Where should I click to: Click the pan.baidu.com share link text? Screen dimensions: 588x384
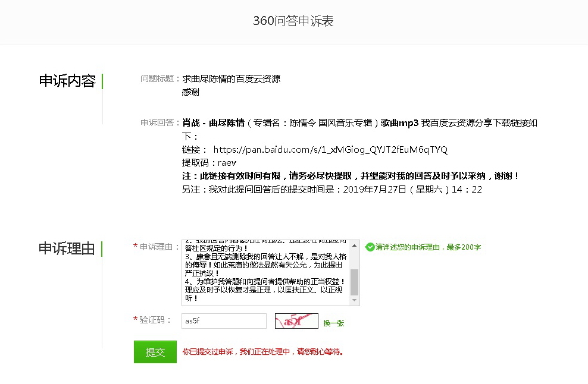330,149
